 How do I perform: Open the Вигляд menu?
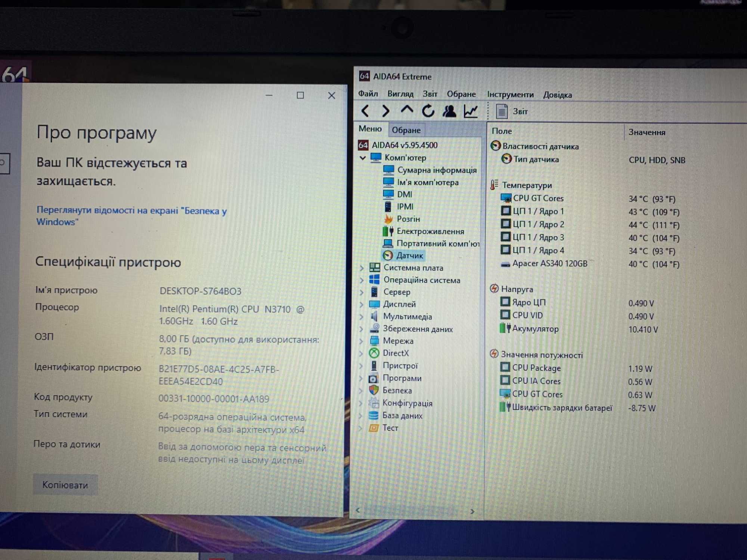click(400, 94)
